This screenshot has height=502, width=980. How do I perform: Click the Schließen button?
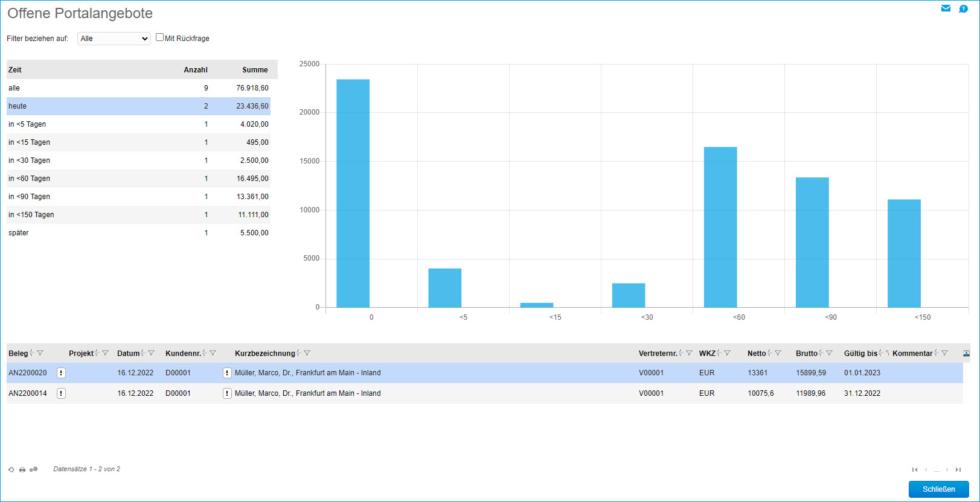pos(938,489)
